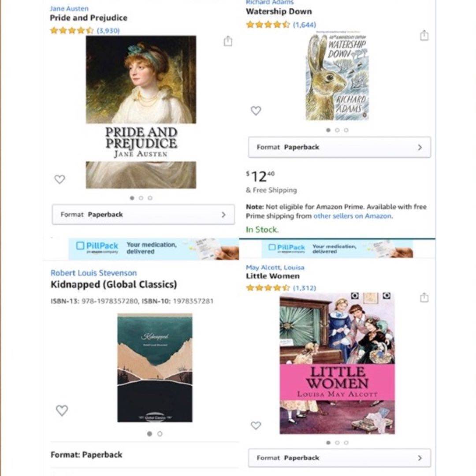Open the Kidnapped book cover image
Image resolution: width=476 pixels, height=476 pixels.
[x=155, y=368]
